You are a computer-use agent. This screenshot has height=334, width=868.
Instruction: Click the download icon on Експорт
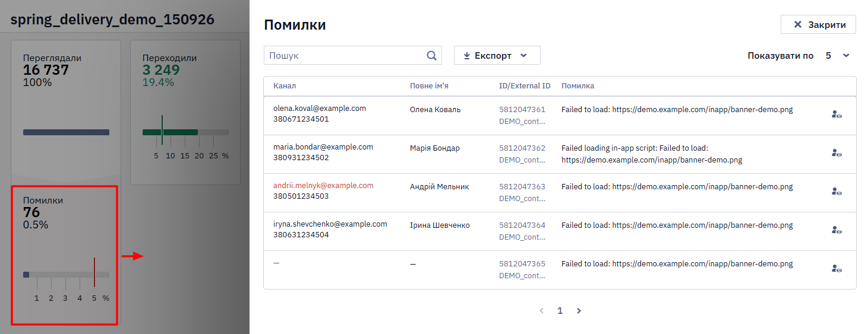pos(467,56)
